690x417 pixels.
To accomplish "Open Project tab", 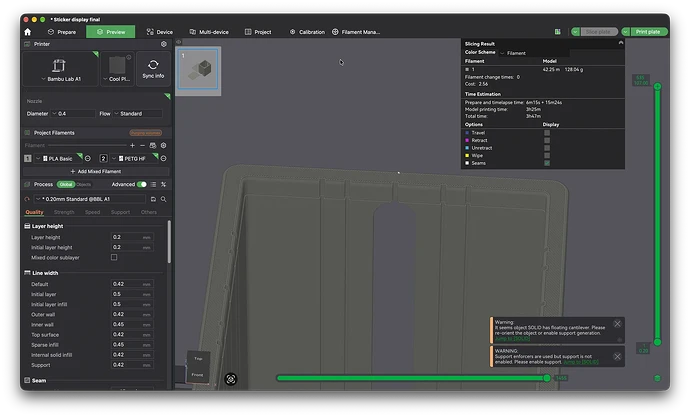I will pyautogui.click(x=258, y=32).
